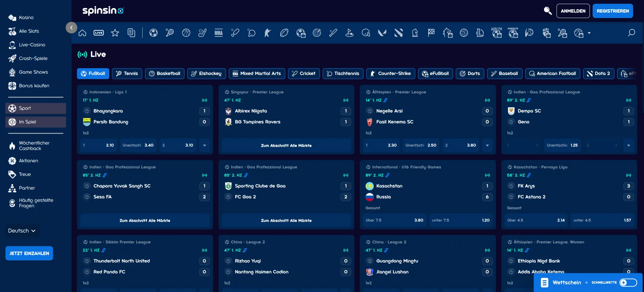This screenshot has height=292, width=644.
Task: Select MMA icon in sports bar
Action: [219, 33]
